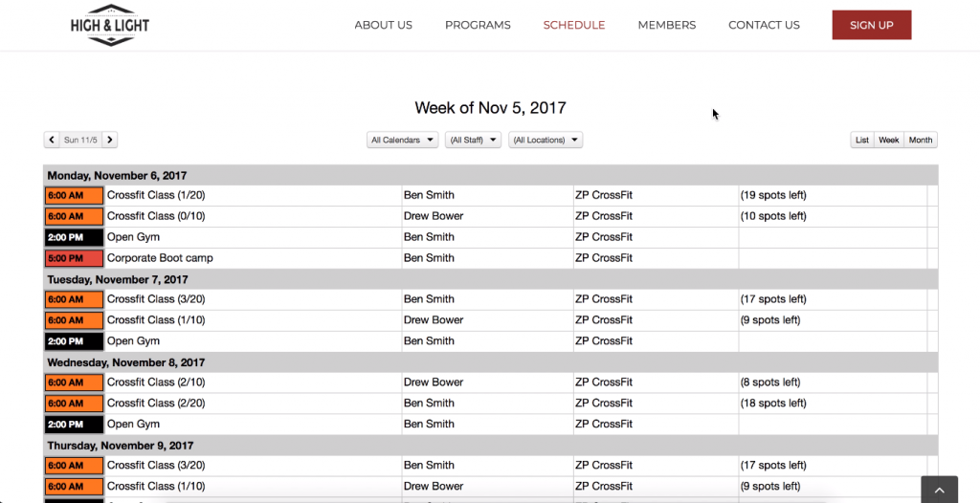Click the Sun 11/5 date label
This screenshot has height=503, width=980.
tap(80, 140)
